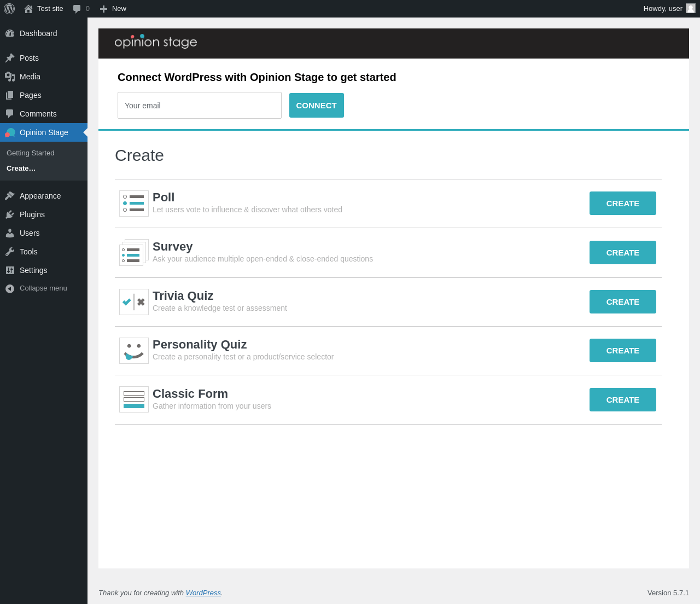
Task: Open the Pages menu
Action: point(44,95)
